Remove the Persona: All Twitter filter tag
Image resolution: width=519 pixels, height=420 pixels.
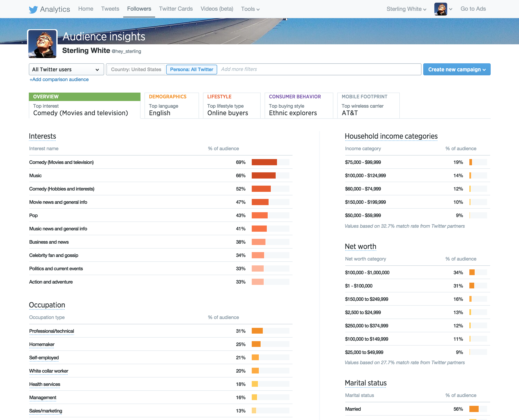191,69
